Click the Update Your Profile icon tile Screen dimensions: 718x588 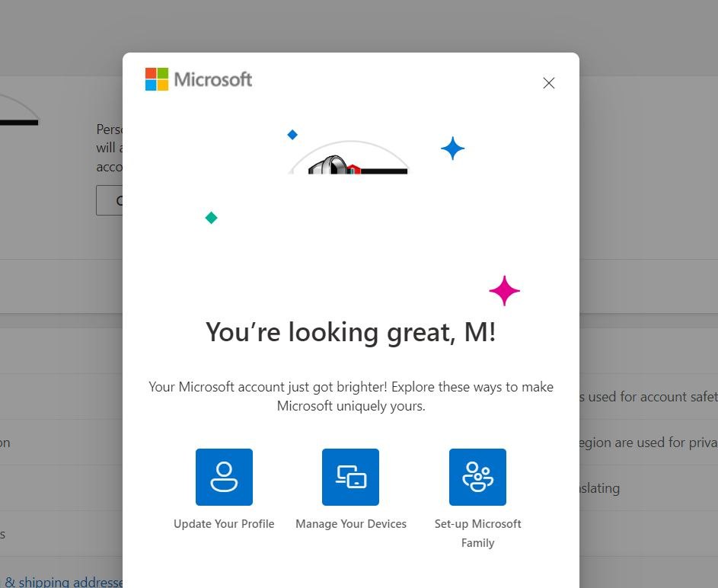(224, 477)
